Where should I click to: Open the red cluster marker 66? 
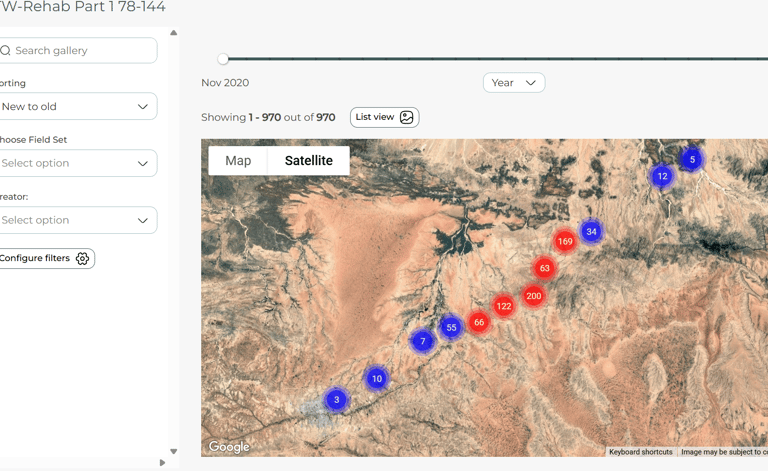[x=479, y=322]
